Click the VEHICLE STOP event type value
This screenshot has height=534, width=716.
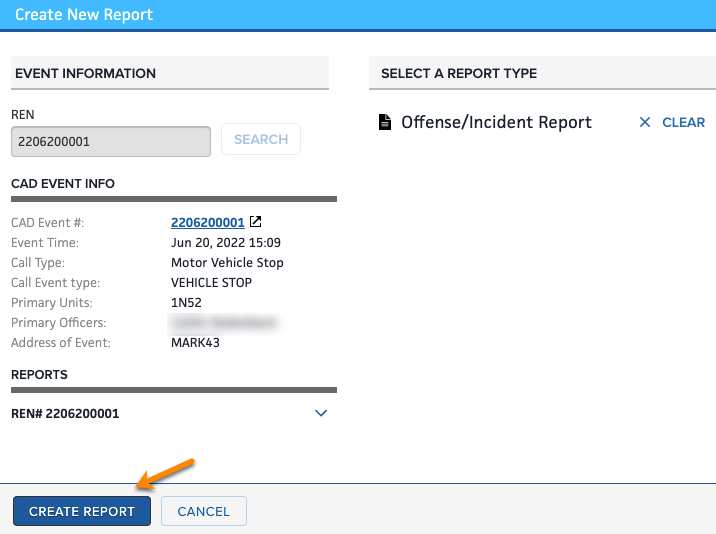point(211,282)
